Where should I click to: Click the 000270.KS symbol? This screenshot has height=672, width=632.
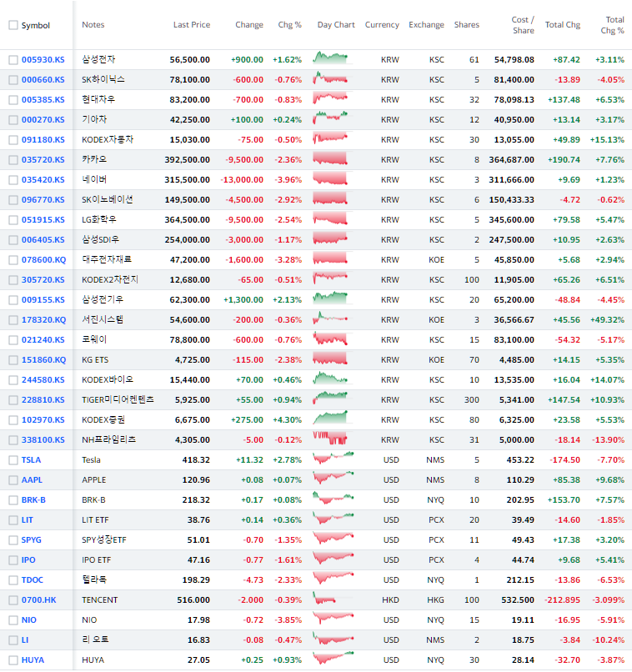[43, 119]
